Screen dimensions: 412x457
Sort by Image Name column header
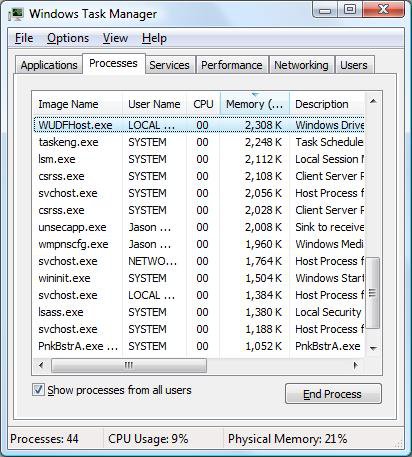click(x=78, y=104)
